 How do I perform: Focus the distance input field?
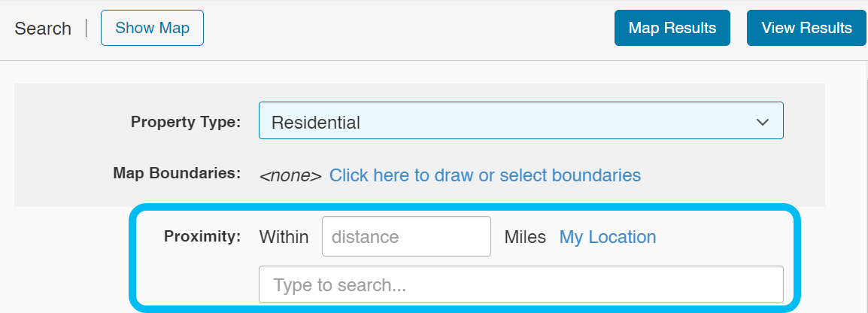click(406, 237)
